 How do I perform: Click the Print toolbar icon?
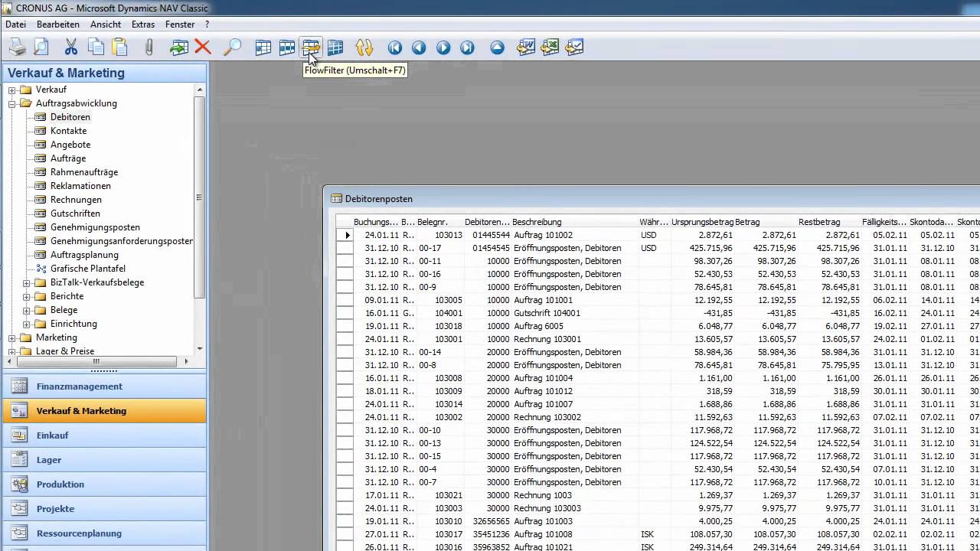[17, 47]
